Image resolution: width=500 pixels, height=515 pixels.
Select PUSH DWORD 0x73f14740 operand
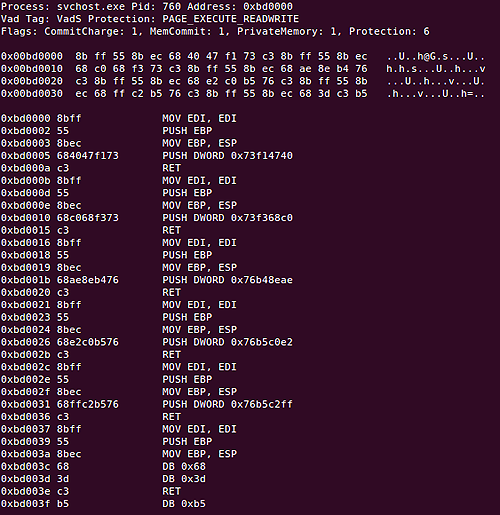[x=262, y=156]
